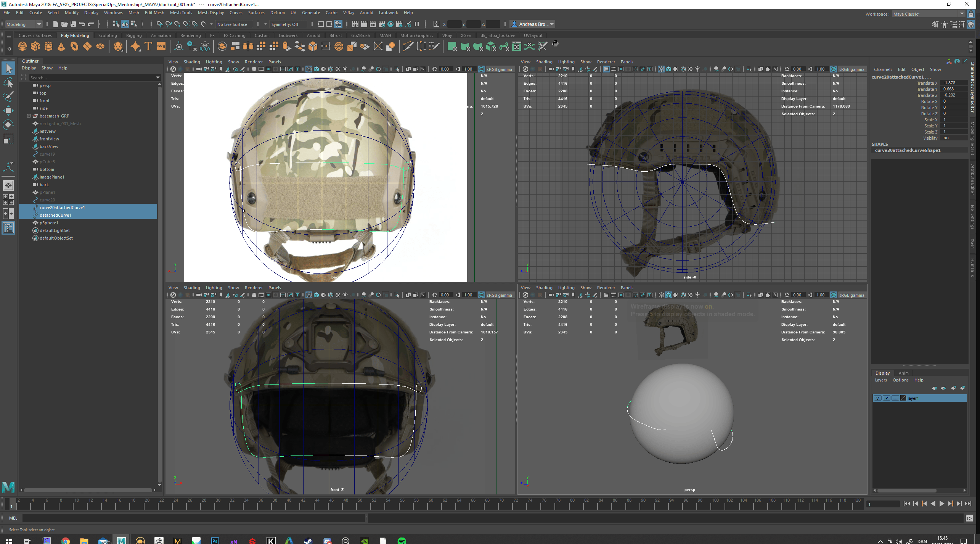This screenshot has width=980, height=544.
Task: Create a polygon plane from the shelf
Action: click(87, 47)
